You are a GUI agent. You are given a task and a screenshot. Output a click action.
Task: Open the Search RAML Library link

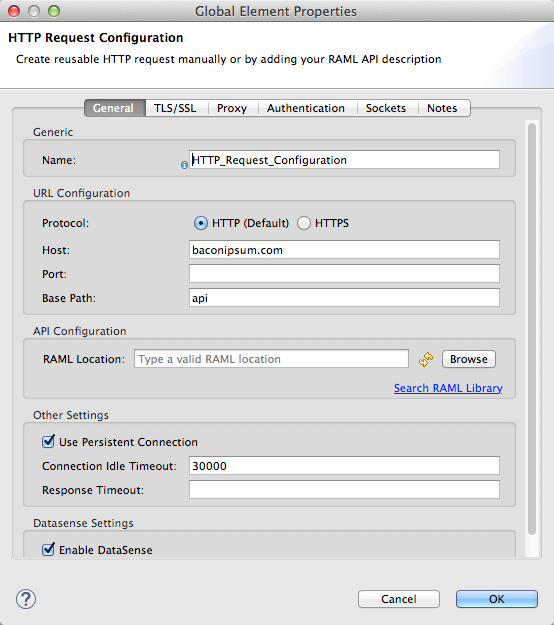[x=448, y=388]
